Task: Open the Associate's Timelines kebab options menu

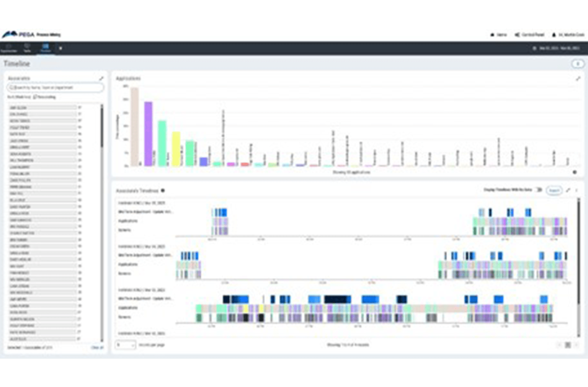Action: click(x=577, y=190)
